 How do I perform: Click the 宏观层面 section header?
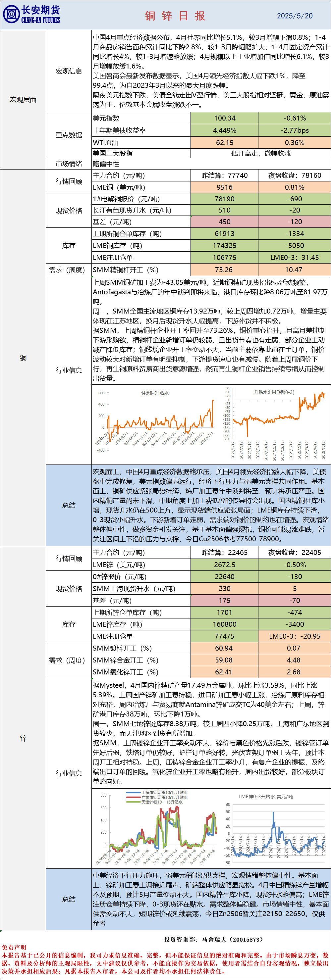(23, 100)
